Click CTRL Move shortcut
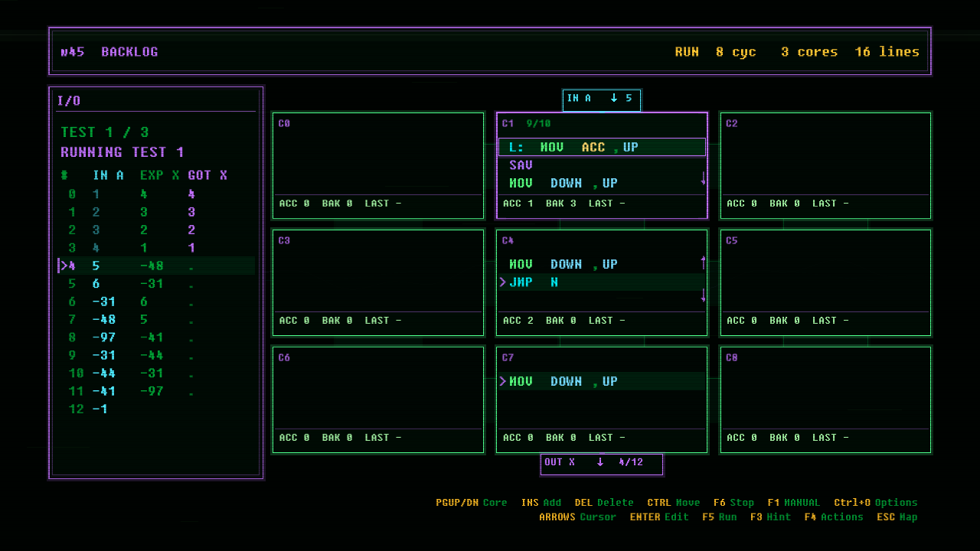980x551 pixels. click(x=673, y=503)
